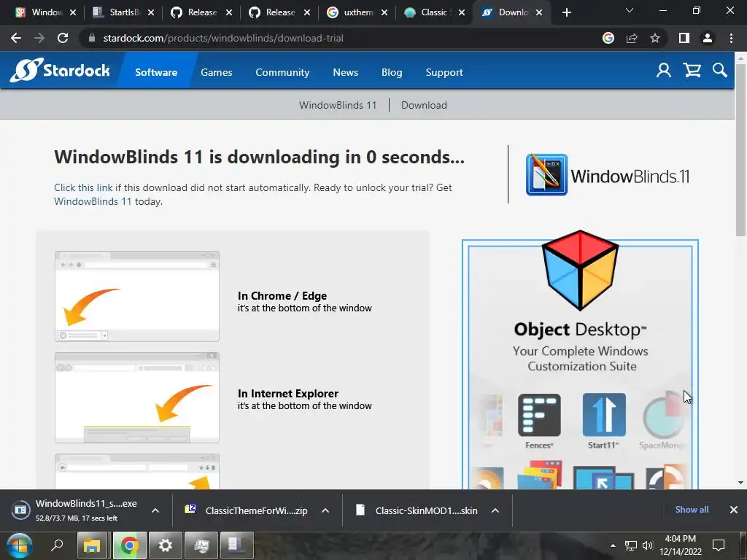Screen dimensions: 747x560
Task: Bookmark this page with the star icon
Action: coord(655,38)
